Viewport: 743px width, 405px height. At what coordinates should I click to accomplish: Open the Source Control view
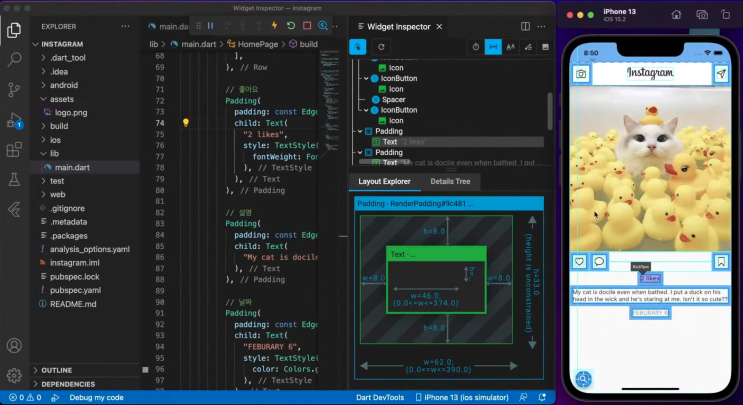[x=14, y=89]
